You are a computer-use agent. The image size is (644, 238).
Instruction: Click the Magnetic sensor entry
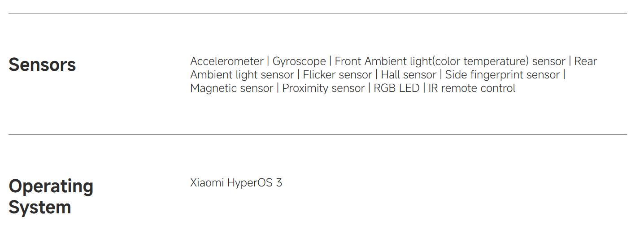[231, 88]
